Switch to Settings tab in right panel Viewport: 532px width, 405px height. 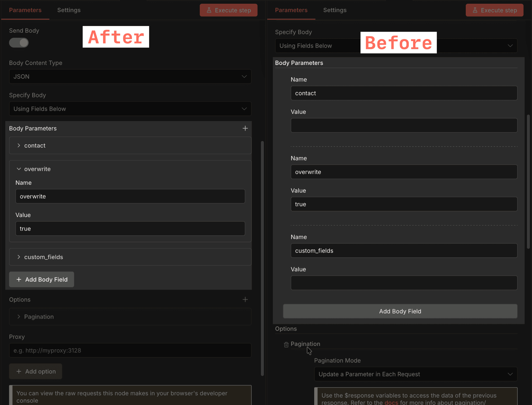click(335, 10)
